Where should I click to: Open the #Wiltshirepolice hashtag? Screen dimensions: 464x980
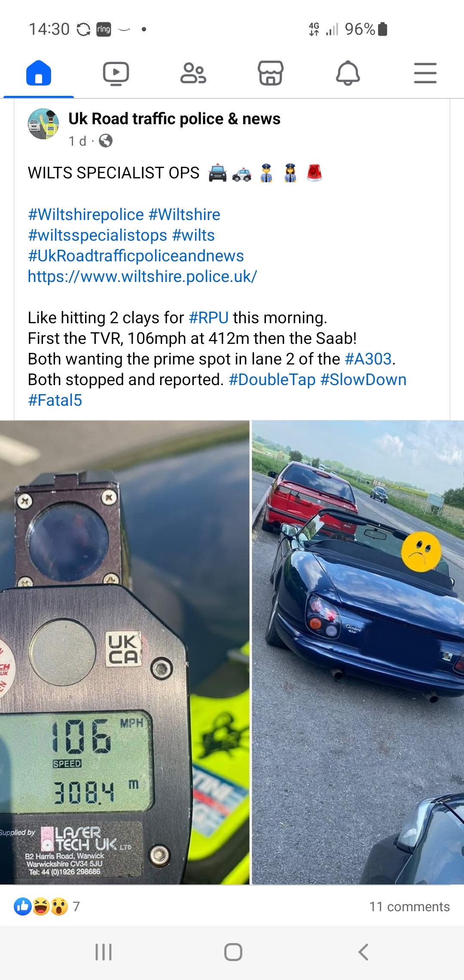pos(86,214)
